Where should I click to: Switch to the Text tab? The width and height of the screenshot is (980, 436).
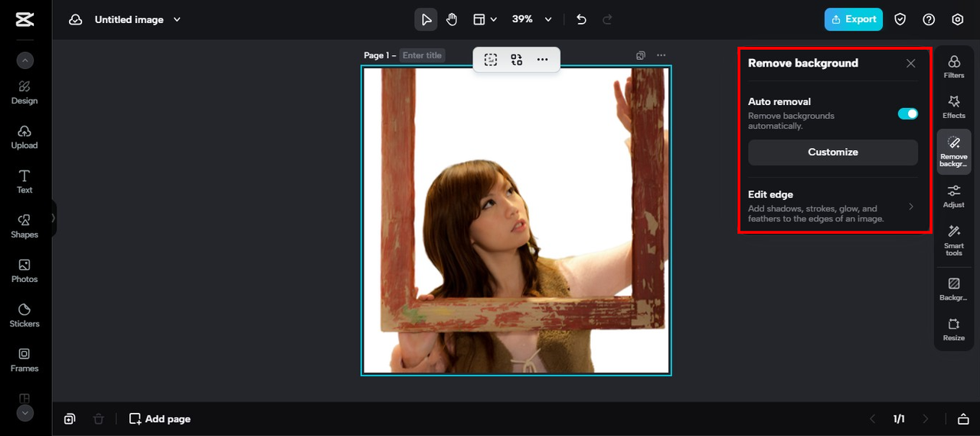tap(24, 181)
